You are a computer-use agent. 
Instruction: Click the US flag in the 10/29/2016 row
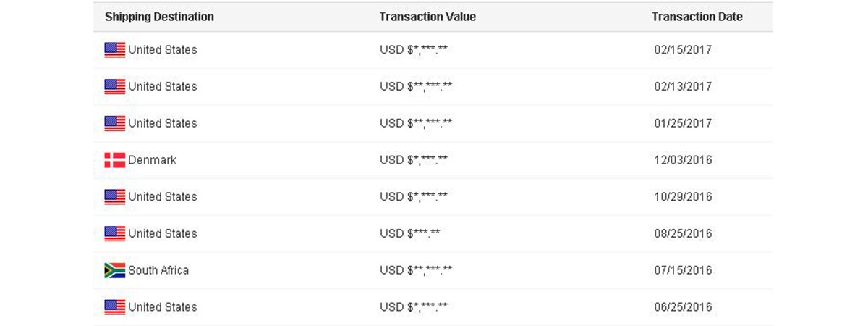point(114,197)
